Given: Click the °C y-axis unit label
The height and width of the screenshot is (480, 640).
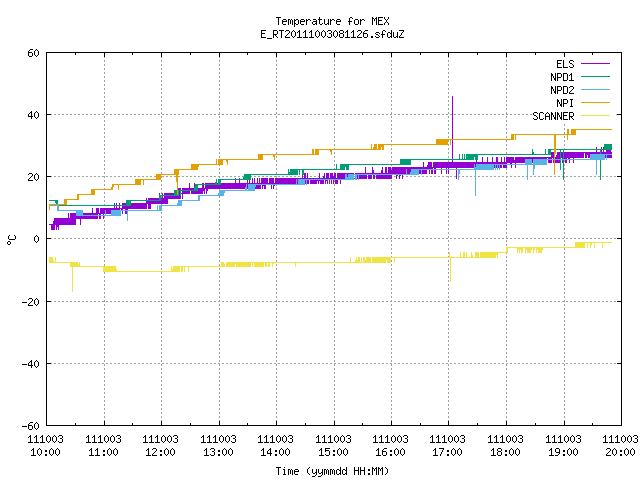Looking at the screenshot, I should tap(12, 240).
